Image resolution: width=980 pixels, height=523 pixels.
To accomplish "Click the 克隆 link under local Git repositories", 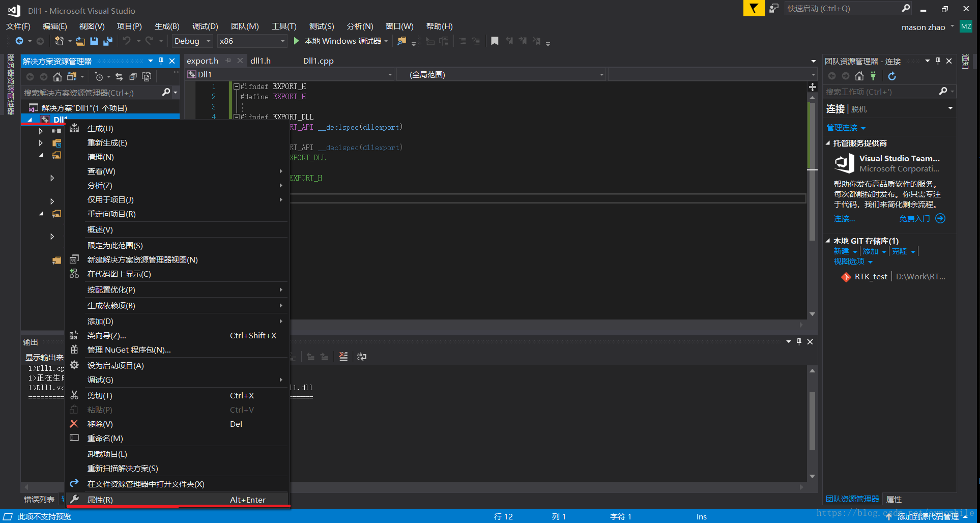I will (x=899, y=251).
